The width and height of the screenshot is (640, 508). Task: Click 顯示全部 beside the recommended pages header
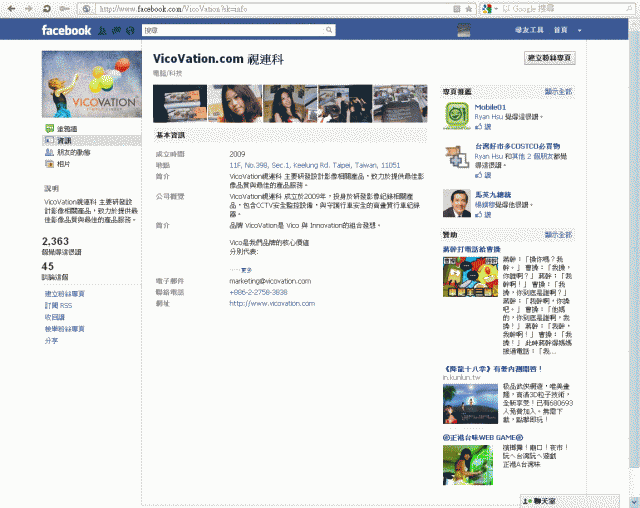558,91
